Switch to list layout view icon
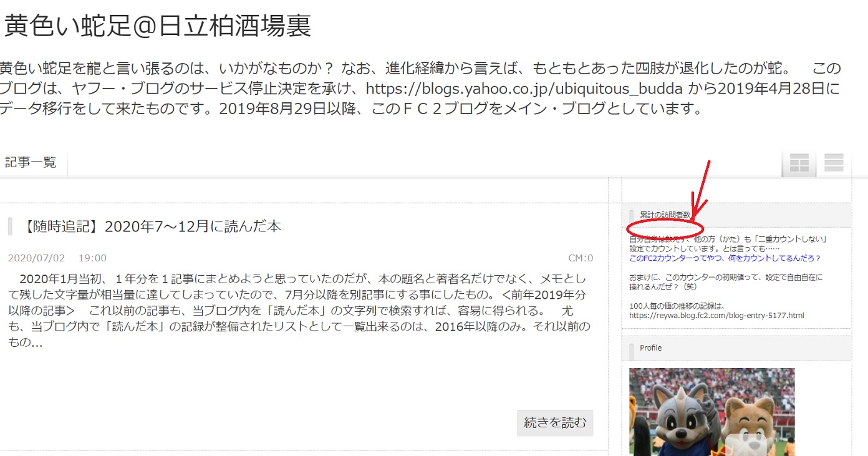Viewport: 868px width, 456px height. pos(834,162)
